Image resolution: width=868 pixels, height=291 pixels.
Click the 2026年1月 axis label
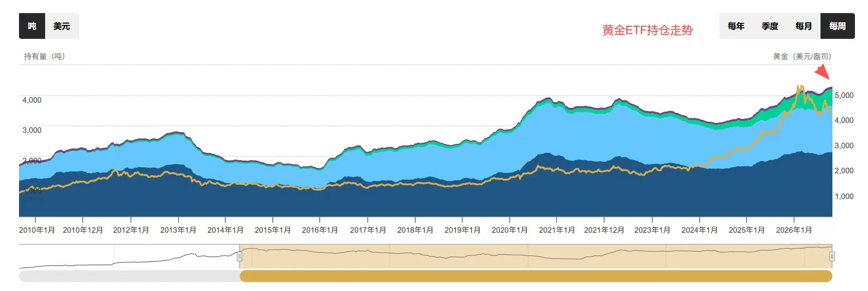click(794, 230)
